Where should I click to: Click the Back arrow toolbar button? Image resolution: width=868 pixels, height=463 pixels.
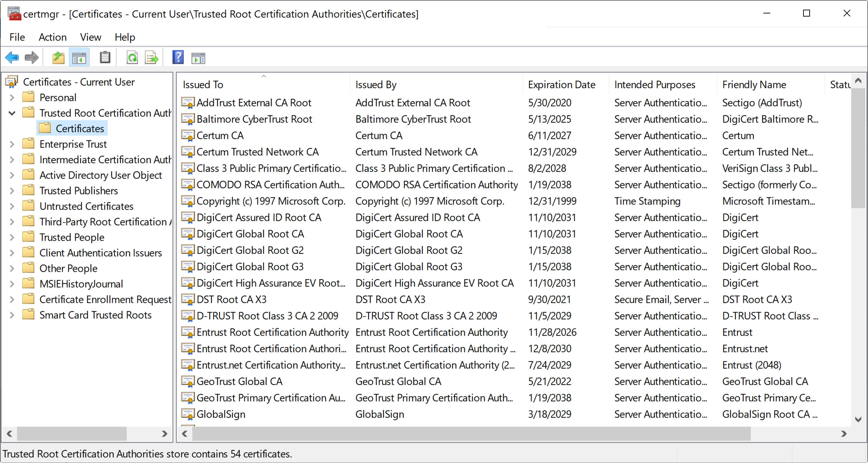(x=12, y=58)
